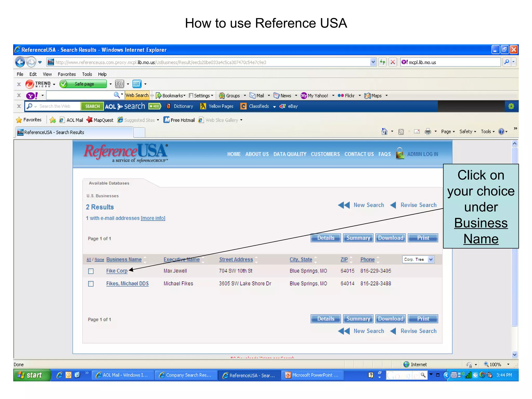
Task: Click the browser Forward arrow button
Action: tap(31, 62)
